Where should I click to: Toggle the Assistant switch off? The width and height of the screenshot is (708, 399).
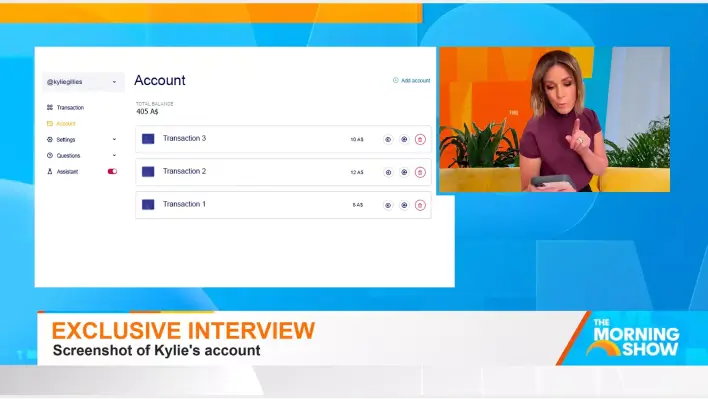point(112,172)
